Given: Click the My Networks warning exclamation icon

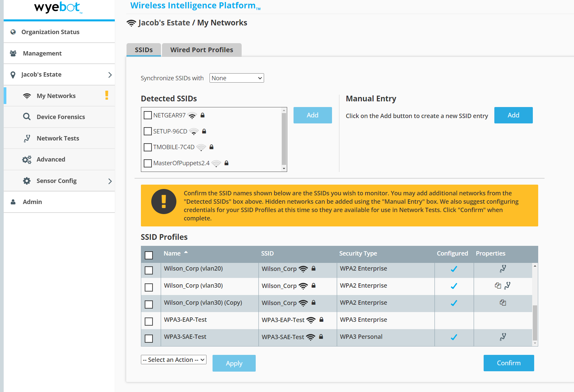Looking at the screenshot, I should (107, 95).
